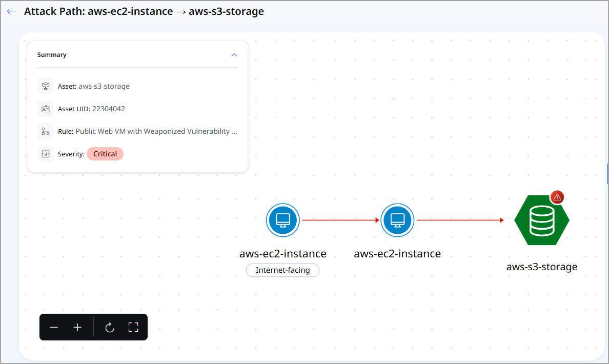
Task: Zoom out with the minus button
Action: (54, 328)
